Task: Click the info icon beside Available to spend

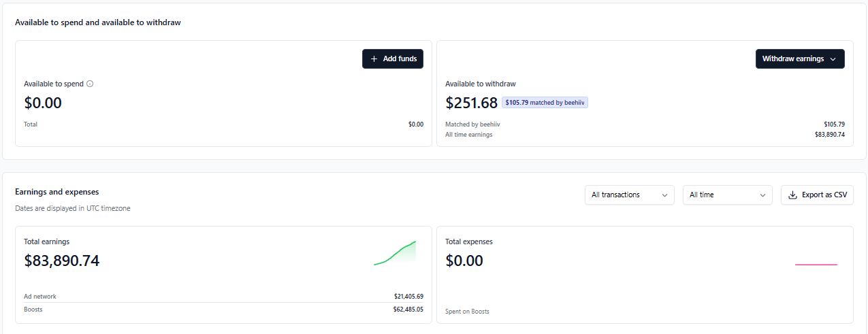Action: pyautogui.click(x=90, y=84)
